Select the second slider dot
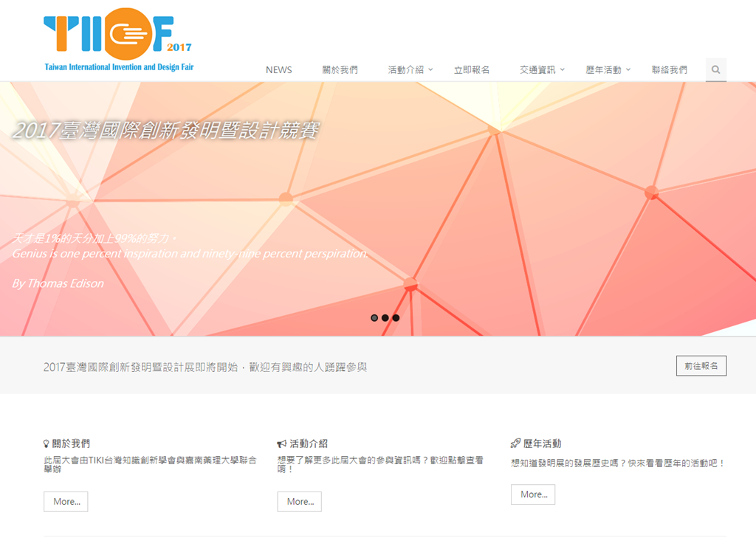Viewport: 756px width, 552px height. (385, 318)
